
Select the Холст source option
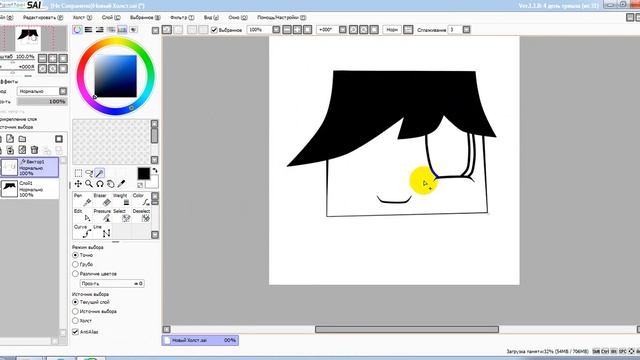(75, 320)
